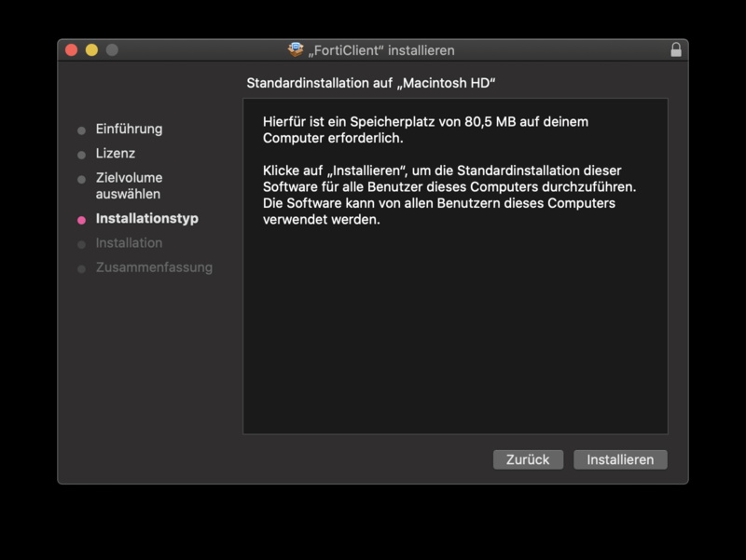Click the FortiClient package icon in the title

click(x=297, y=50)
